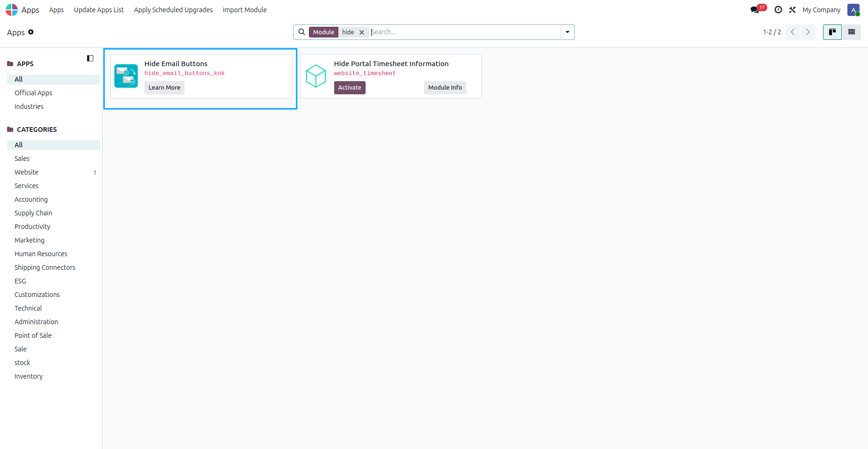The height and width of the screenshot is (449, 868).
Task: Filter by Human Resources category
Action: coord(54,254)
